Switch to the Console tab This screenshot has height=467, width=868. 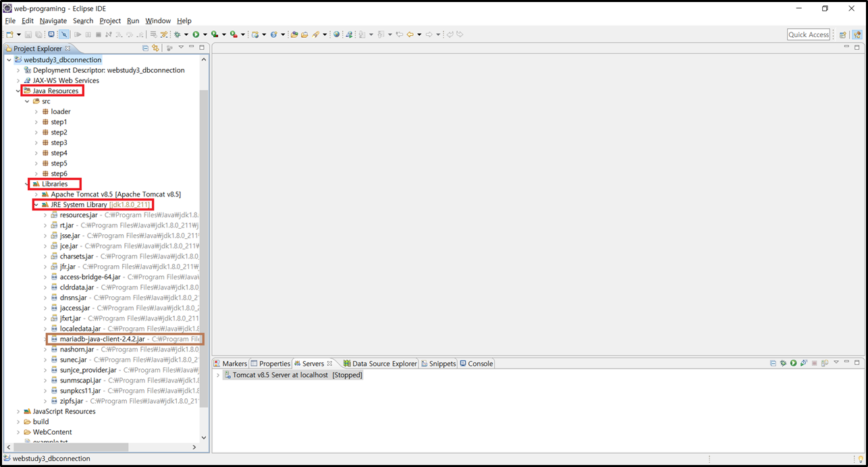pyautogui.click(x=476, y=364)
